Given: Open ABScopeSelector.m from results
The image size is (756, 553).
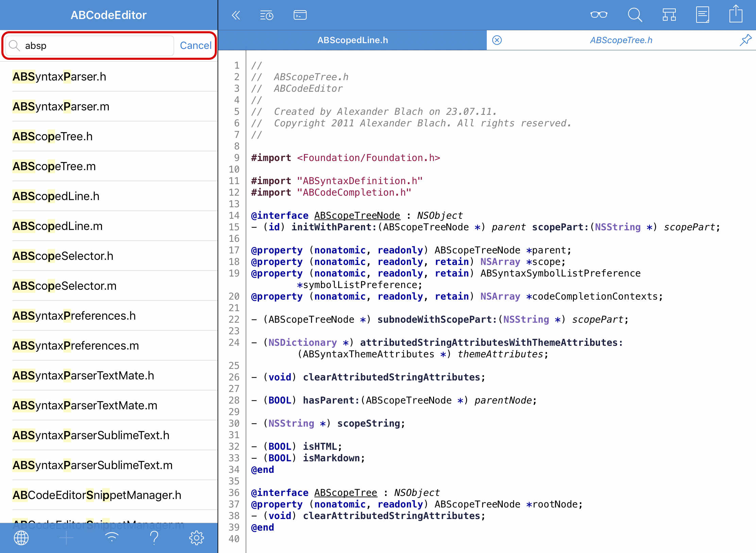Looking at the screenshot, I should point(109,286).
